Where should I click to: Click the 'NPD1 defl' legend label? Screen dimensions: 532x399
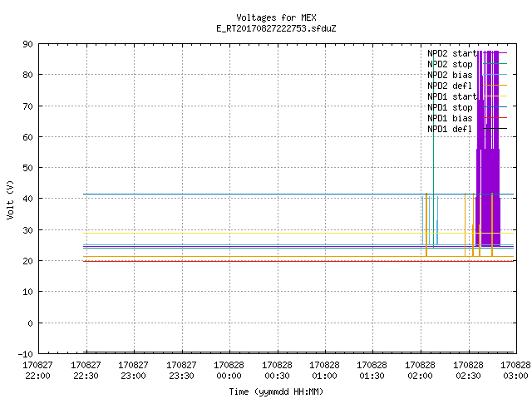tap(450, 129)
